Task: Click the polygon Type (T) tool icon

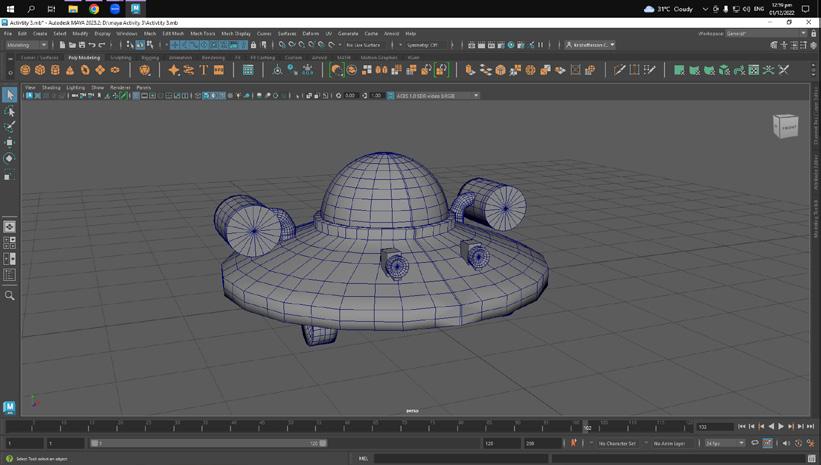Action: (x=204, y=70)
